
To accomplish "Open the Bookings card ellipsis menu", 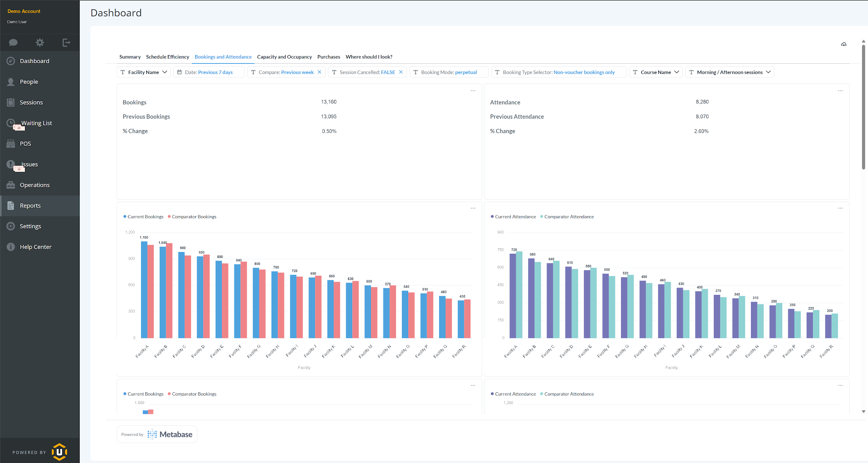I will (473, 91).
